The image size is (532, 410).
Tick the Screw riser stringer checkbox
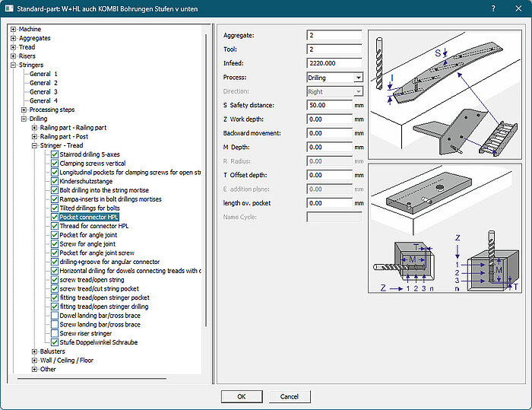pos(55,334)
